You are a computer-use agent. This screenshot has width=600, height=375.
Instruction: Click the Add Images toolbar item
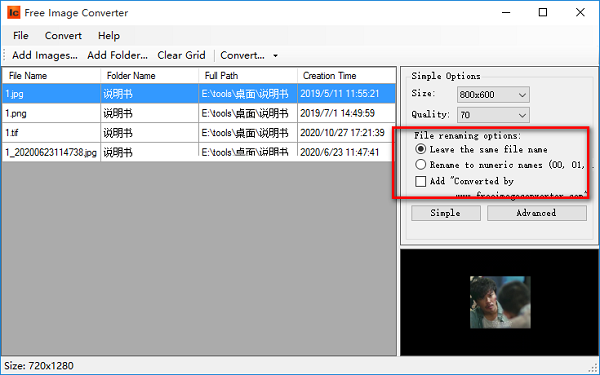pos(45,55)
